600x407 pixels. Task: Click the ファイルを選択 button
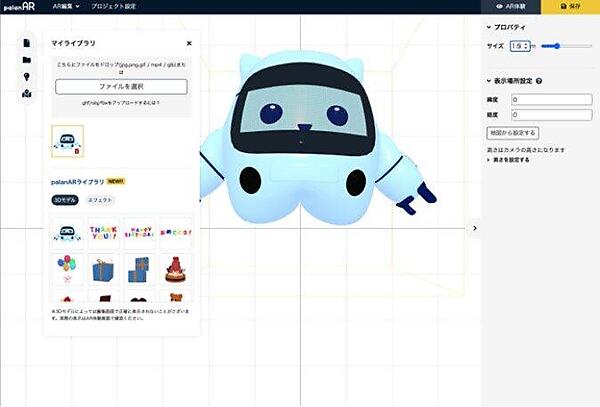[120, 87]
